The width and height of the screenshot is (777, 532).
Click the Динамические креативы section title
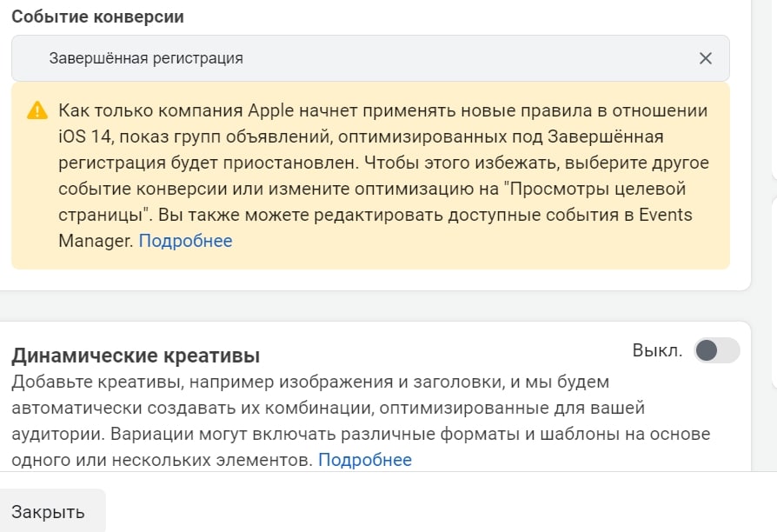[x=136, y=356]
